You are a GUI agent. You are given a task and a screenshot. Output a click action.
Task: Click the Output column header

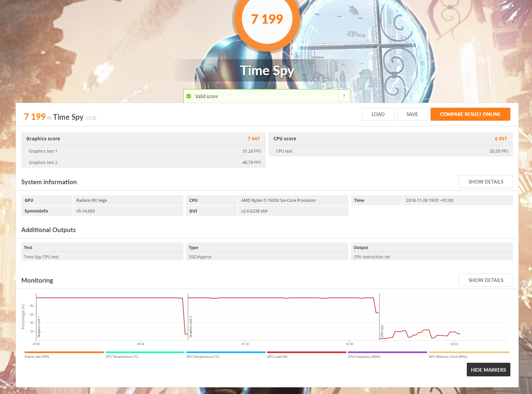click(432, 247)
